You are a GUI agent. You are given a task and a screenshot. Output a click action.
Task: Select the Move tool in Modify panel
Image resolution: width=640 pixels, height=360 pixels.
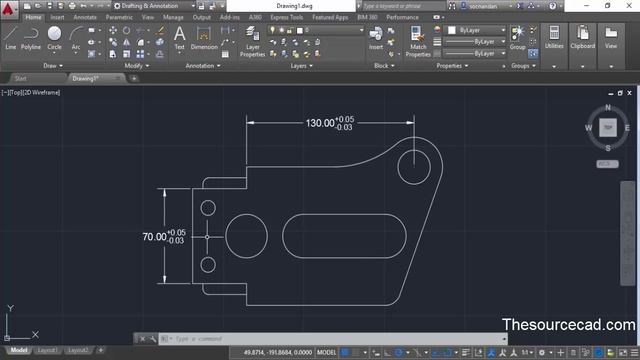coord(113,31)
